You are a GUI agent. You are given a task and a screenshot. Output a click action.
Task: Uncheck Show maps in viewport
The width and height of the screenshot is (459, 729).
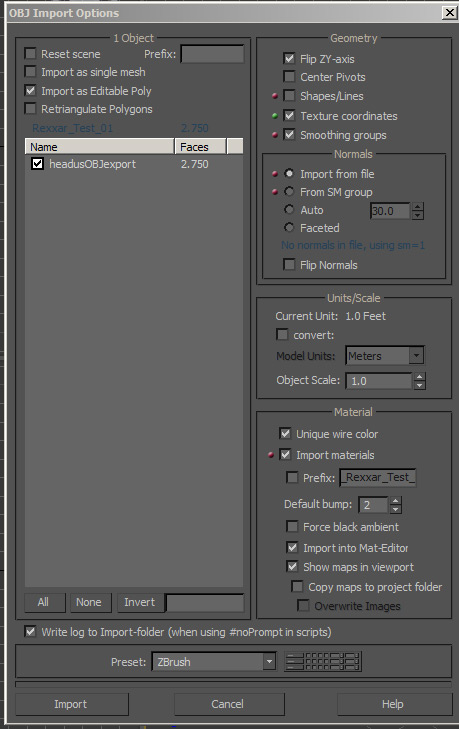[293, 566]
